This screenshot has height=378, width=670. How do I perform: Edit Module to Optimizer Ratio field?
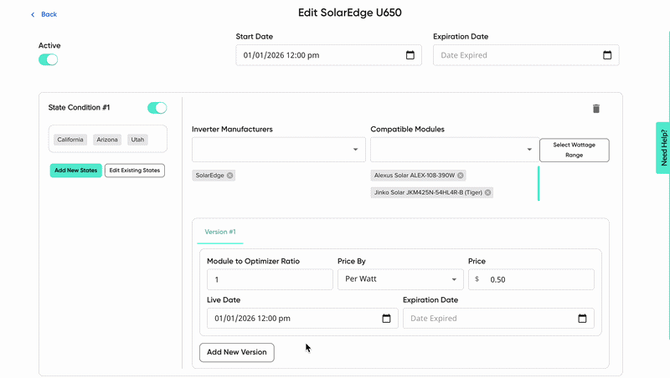coord(270,280)
